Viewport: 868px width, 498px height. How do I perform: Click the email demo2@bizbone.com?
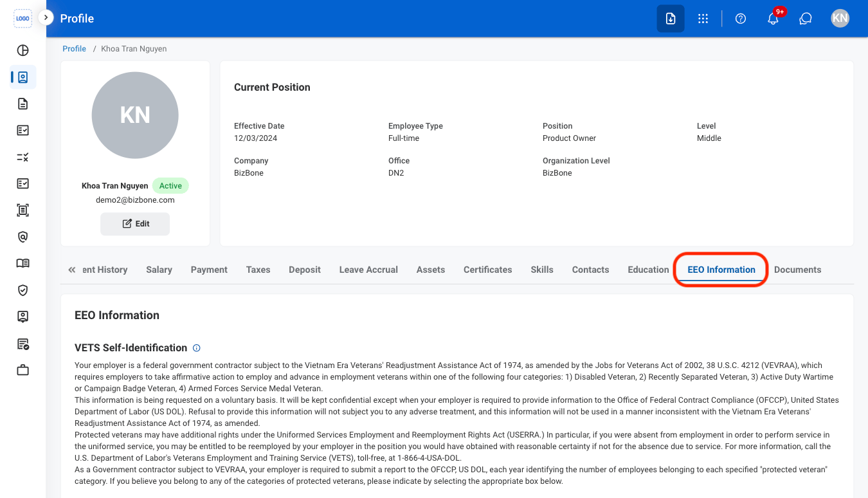click(135, 200)
